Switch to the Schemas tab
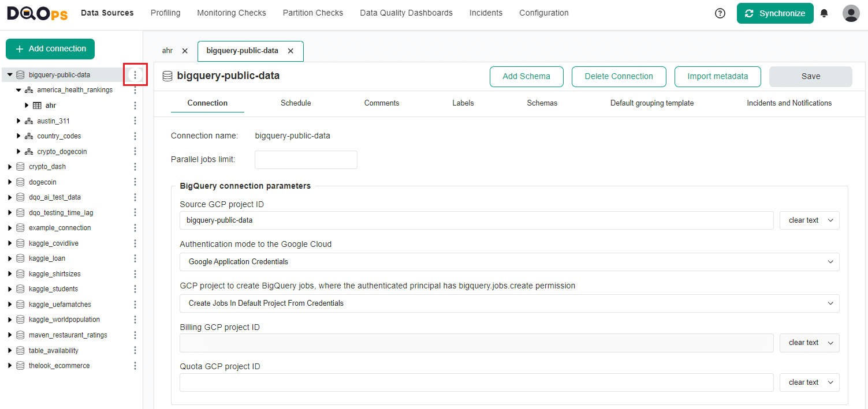868x409 pixels. 542,103
